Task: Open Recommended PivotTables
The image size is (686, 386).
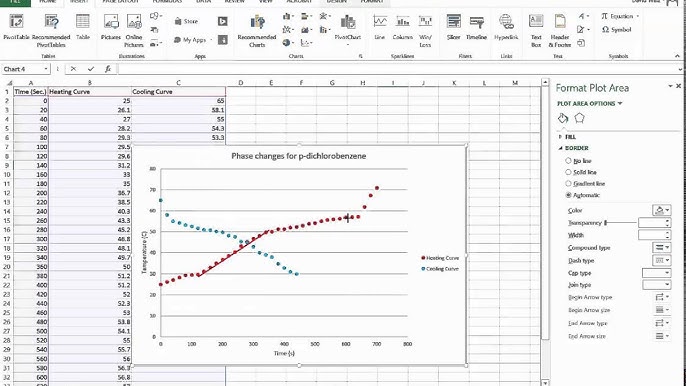Action: (x=51, y=30)
